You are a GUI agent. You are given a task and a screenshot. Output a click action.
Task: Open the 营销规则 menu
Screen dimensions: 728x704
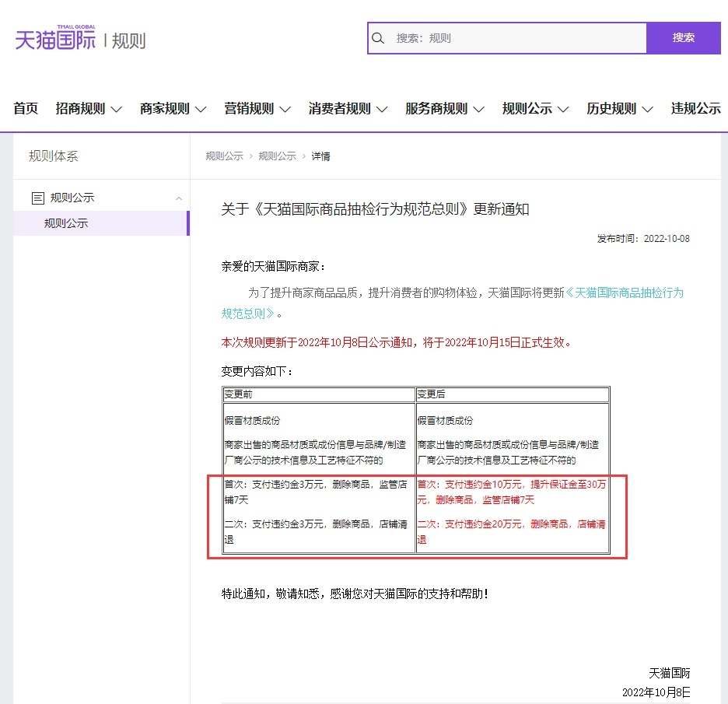250,109
